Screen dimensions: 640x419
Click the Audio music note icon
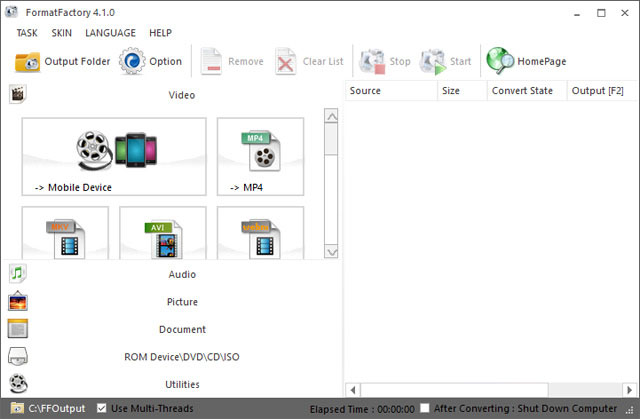click(18, 273)
